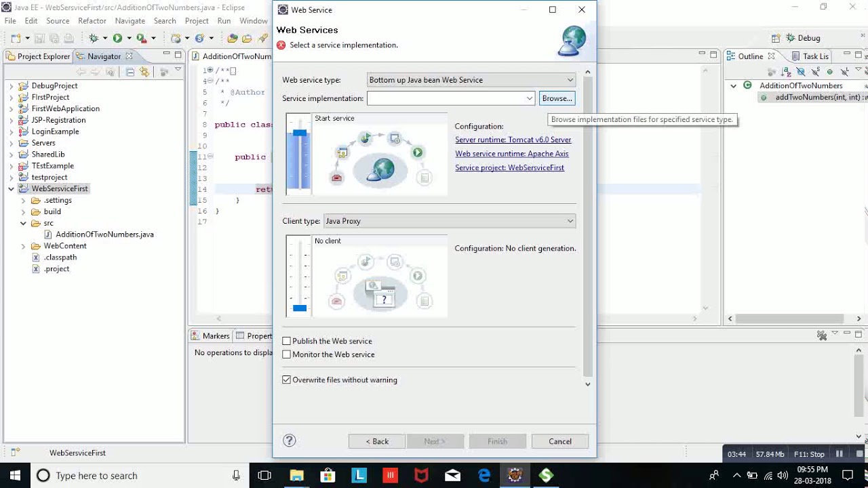Open the Action Center notification icon
Screen dimensions: 868x488
coord(848,476)
